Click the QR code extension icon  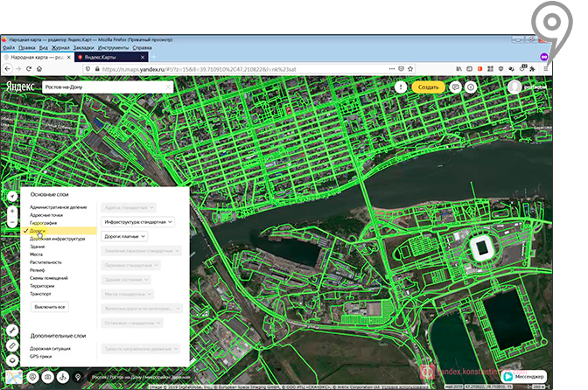click(x=490, y=69)
